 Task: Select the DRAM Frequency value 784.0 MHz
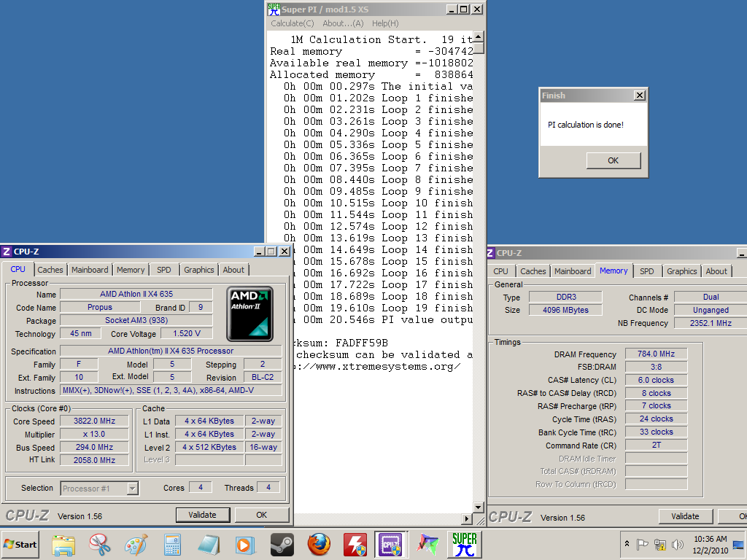(656, 354)
